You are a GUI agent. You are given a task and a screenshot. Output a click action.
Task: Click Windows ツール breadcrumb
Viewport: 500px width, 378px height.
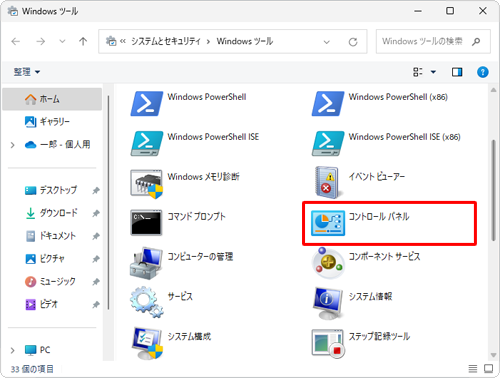tap(245, 41)
